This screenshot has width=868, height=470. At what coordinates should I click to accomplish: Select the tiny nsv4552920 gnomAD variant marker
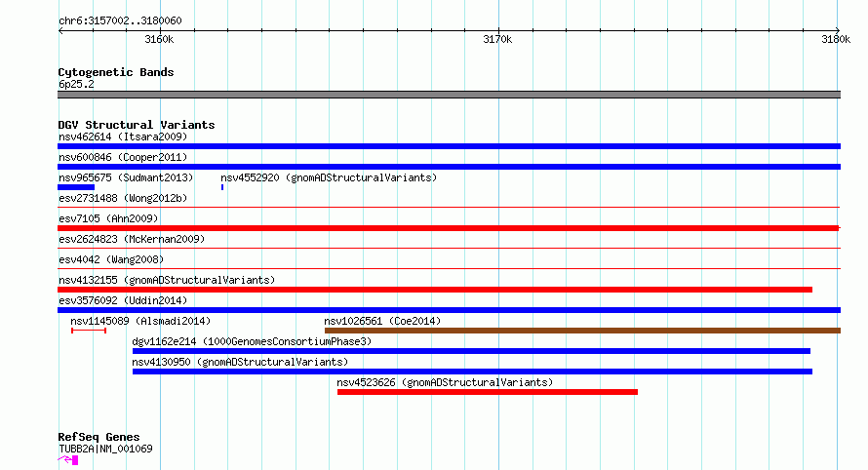click(222, 187)
